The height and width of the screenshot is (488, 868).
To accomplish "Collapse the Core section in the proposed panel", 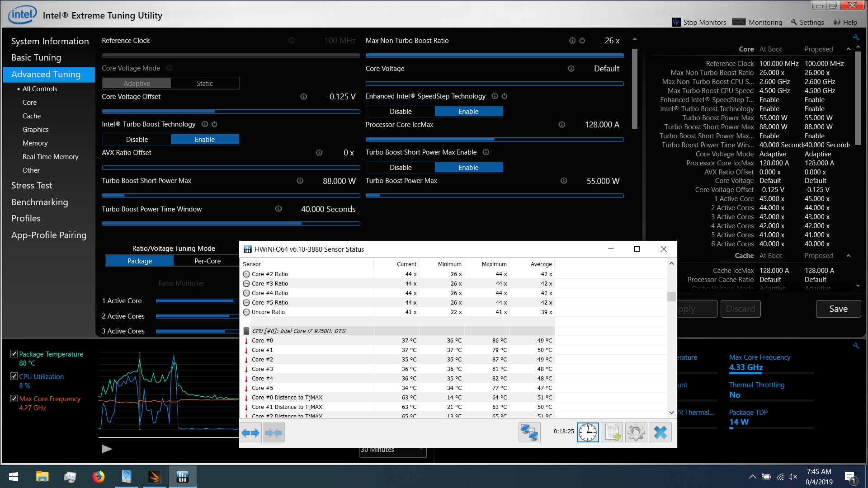I will [x=849, y=49].
